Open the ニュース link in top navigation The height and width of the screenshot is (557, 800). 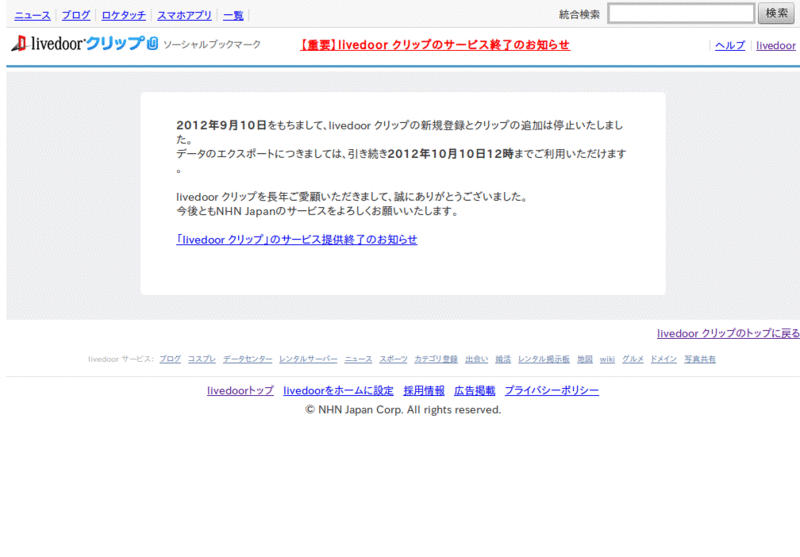(x=32, y=15)
